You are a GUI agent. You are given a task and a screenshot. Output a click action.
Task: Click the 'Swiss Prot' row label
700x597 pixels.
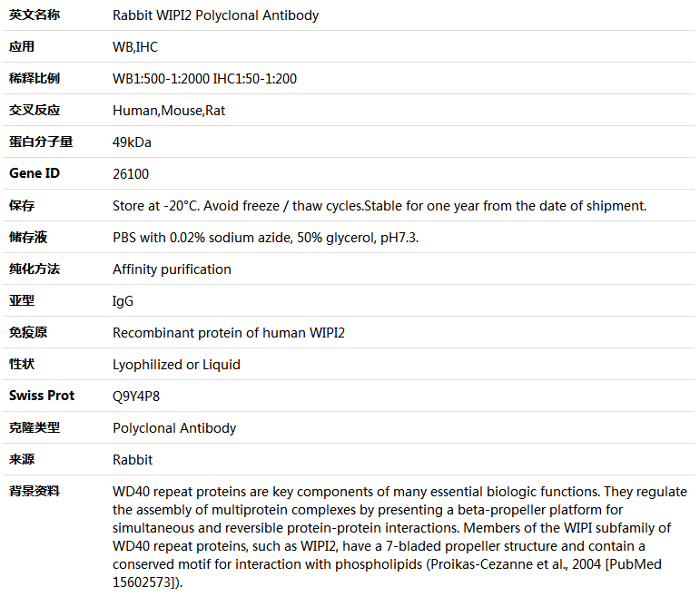pyautogui.click(x=42, y=396)
